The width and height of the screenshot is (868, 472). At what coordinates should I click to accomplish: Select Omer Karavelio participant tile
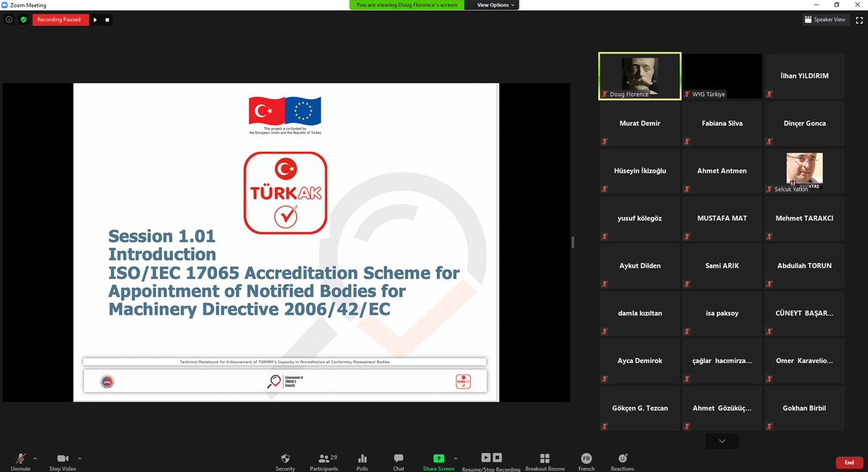(804, 361)
